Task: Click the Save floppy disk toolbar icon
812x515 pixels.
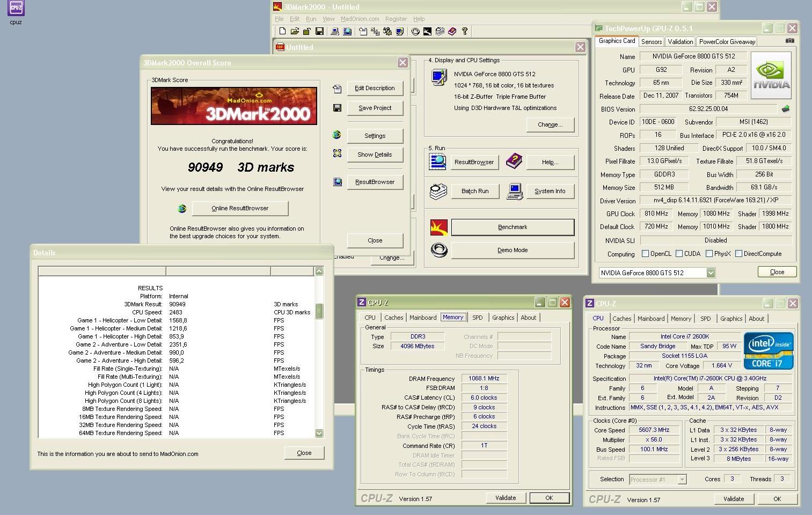Action: pyautogui.click(x=319, y=31)
